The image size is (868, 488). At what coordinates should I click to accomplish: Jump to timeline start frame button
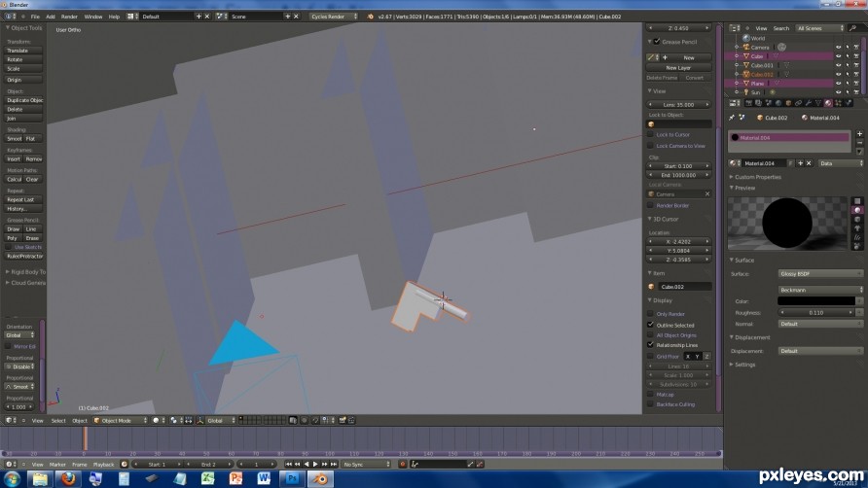point(288,465)
